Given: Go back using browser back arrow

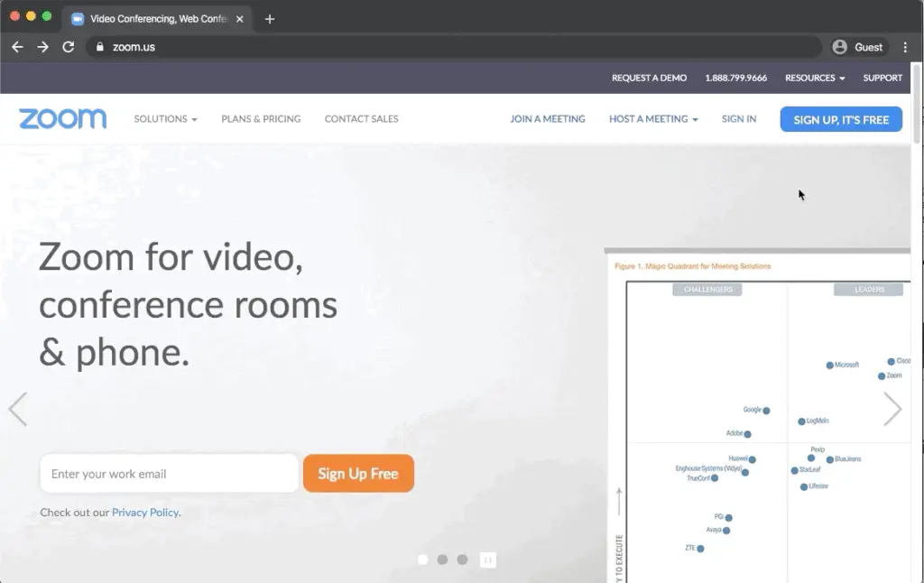Looking at the screenshot, I should click(17, 47).
